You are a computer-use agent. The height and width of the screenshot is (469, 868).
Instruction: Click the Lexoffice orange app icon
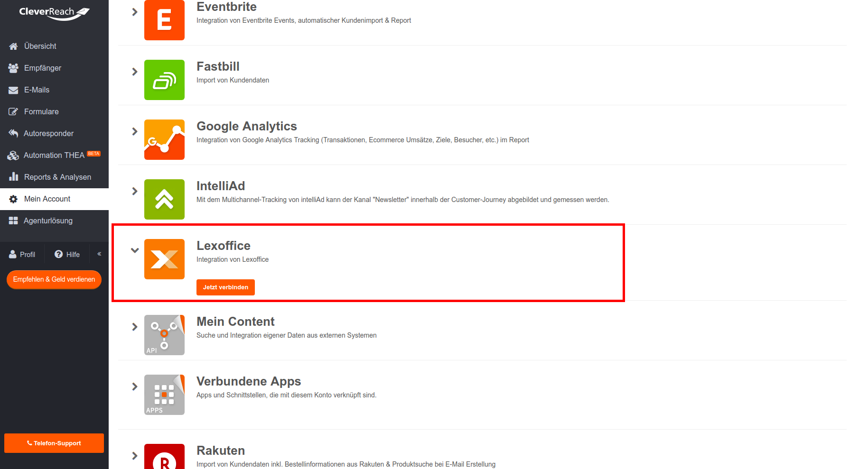(x=164, y=259)
